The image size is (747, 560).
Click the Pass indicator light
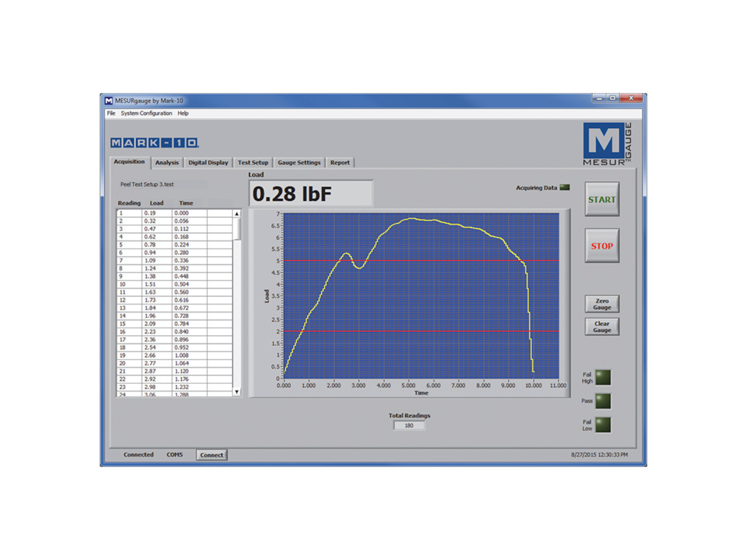click(603, 401)
